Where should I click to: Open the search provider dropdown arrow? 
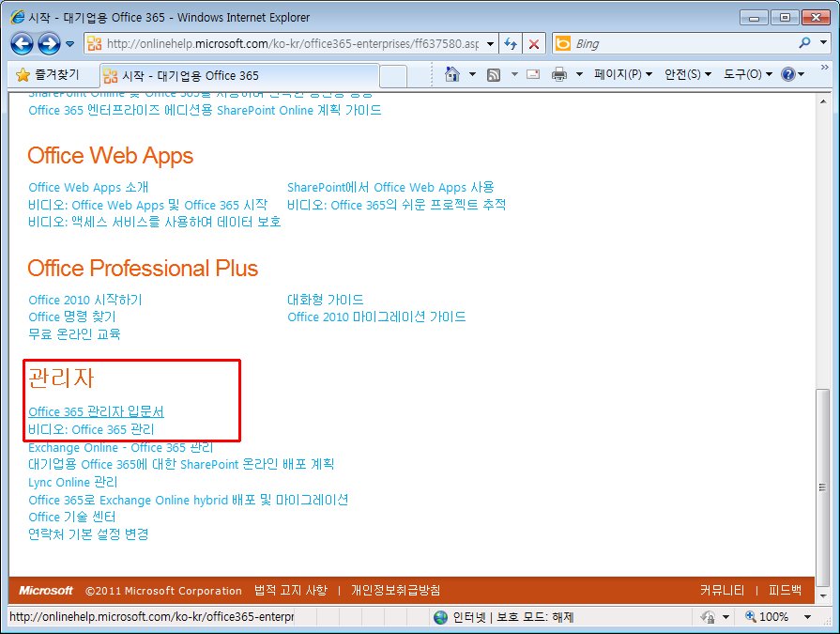click(823, 43)
